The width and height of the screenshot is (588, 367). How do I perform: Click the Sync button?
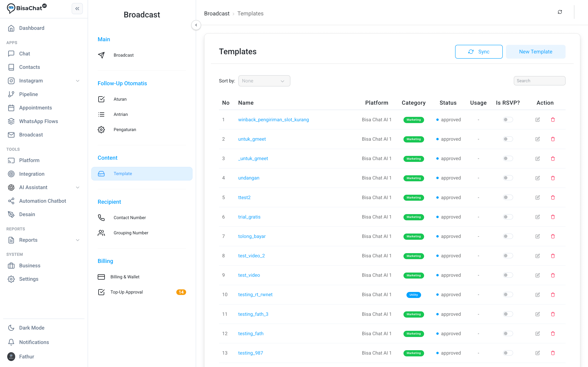pos(479,52)
